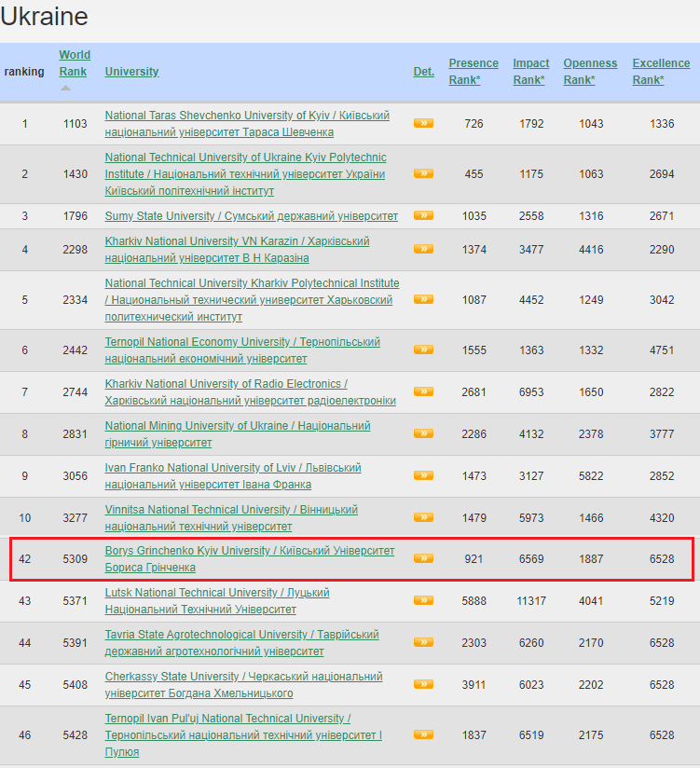
Task: Sort by Excellence Rank column header
Action: click(661, 72)
